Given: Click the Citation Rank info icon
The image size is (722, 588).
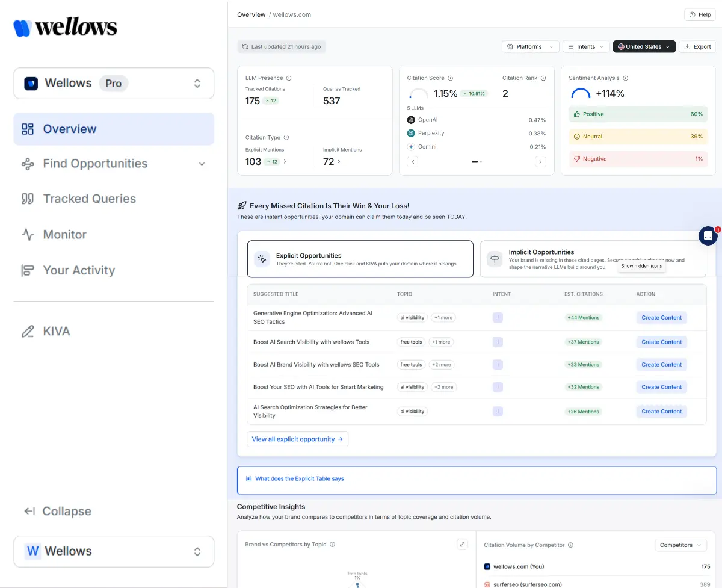Looking at the screenshot, I should click(543, 78).
